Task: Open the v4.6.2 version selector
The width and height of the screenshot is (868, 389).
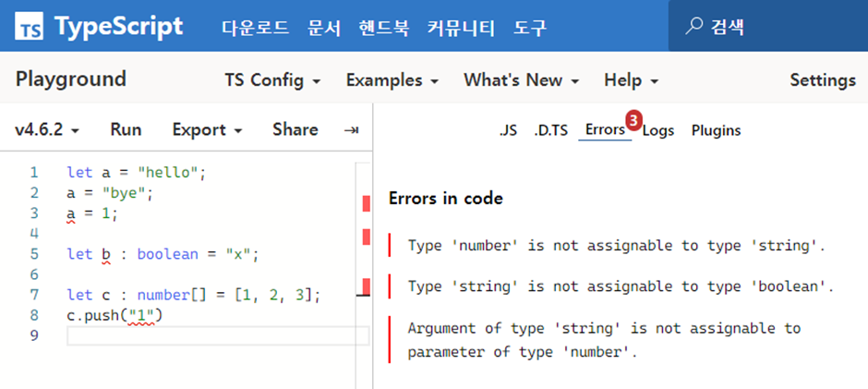Action: pyautogui.click(x=47, y=129)
